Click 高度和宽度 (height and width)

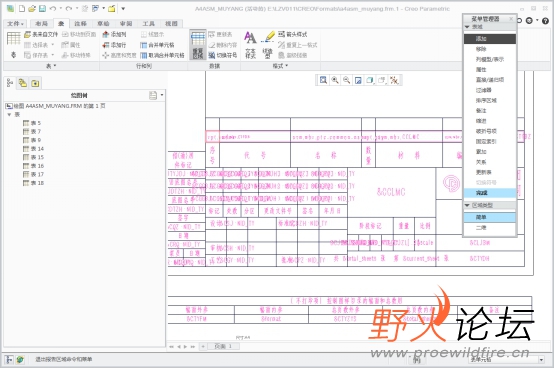pos(119,55)
